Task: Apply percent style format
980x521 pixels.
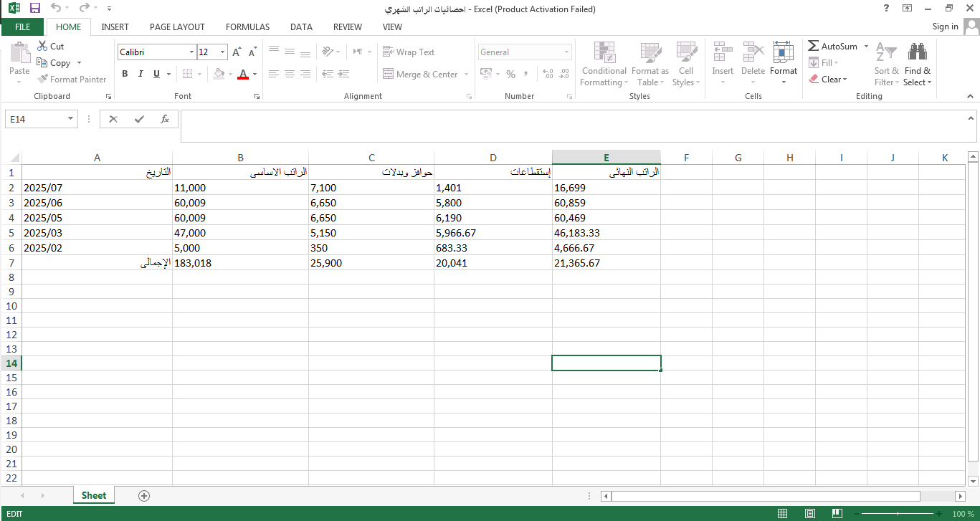Action: coord(510,74)
